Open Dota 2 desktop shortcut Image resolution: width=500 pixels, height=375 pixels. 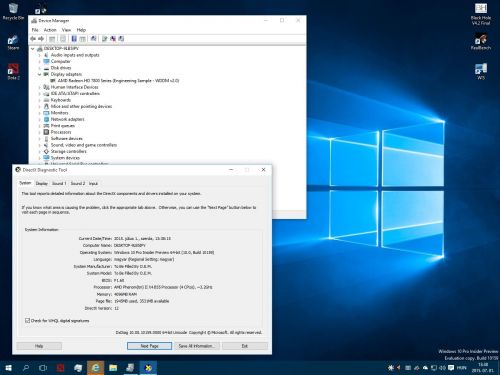point(13,72)
